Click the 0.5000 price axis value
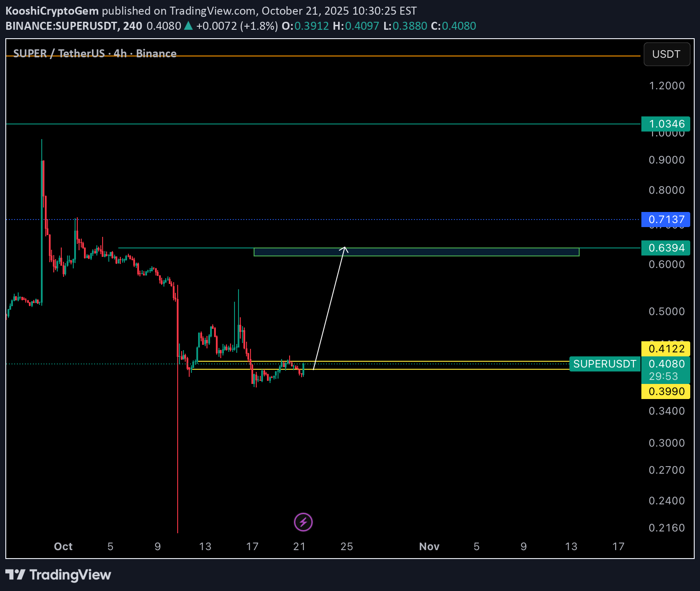 pyautogui.click(x=667, y=311)
